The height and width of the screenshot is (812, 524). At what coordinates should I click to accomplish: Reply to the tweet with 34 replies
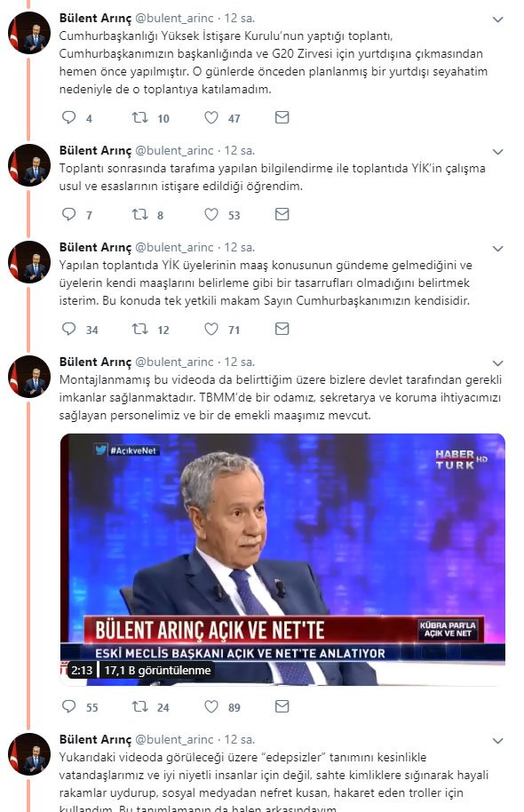[69, 329]
